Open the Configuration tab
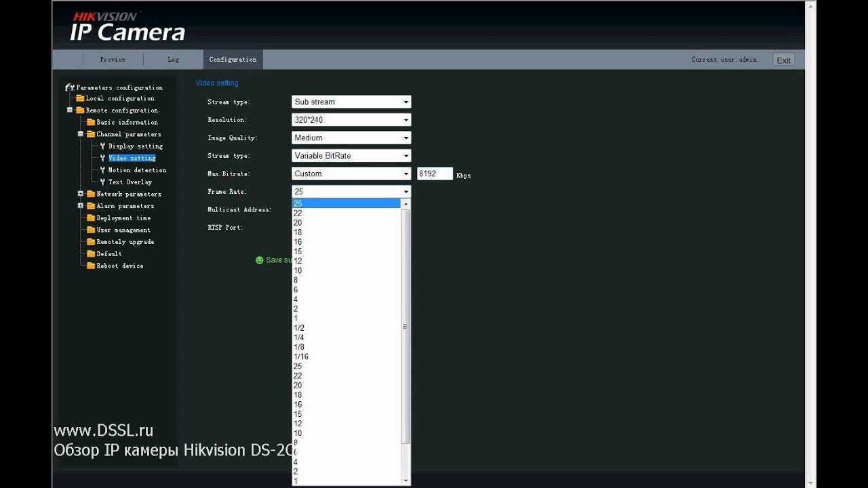 233,60
